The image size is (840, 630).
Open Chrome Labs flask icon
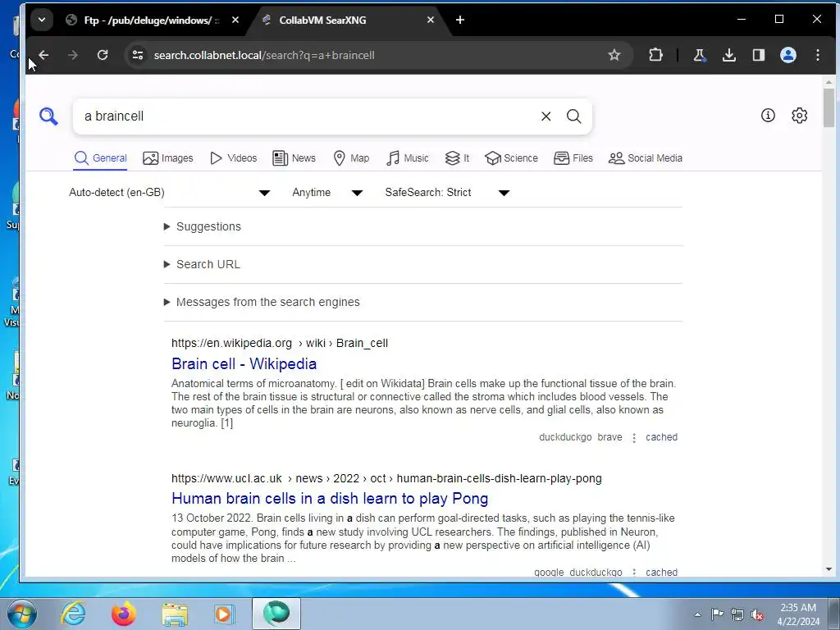699,55
